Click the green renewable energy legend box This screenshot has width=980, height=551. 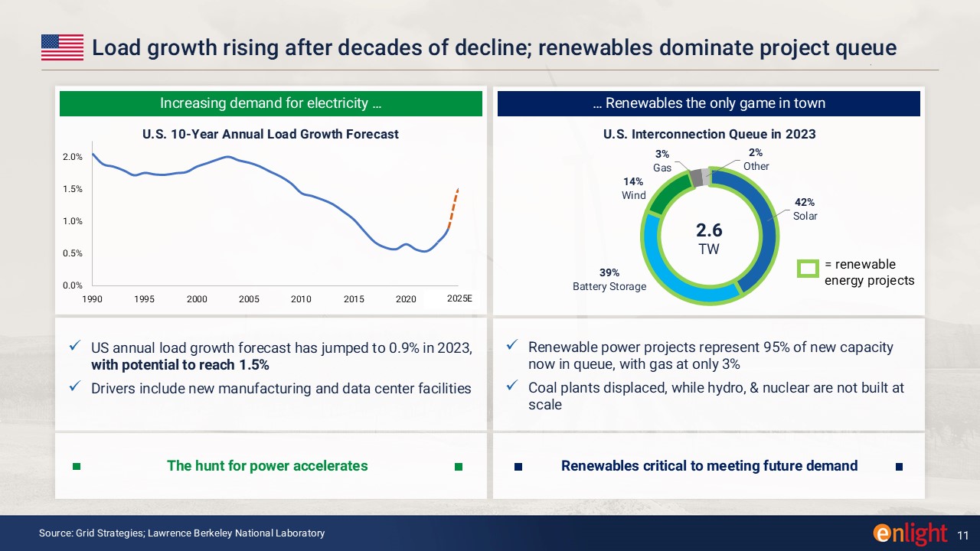tap(808, 268)
